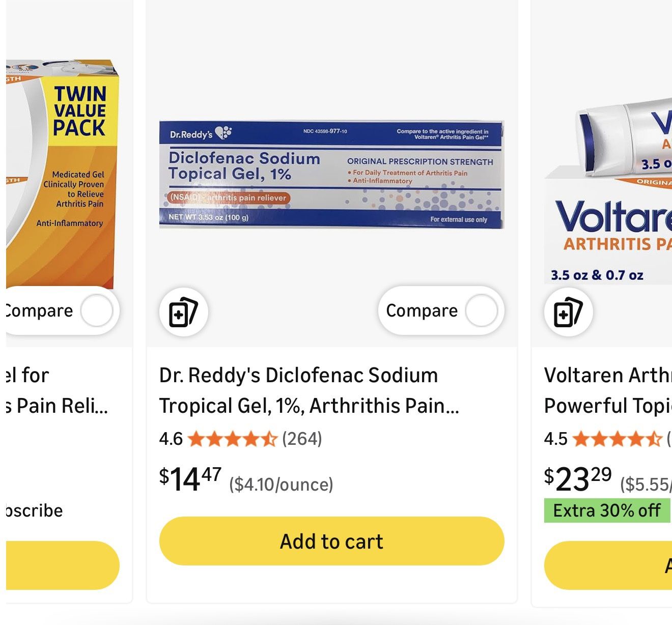Toggle the Compare circle on Dr. Reddy's product
Viewport: 672px width, 625px height.
(481, 311)
